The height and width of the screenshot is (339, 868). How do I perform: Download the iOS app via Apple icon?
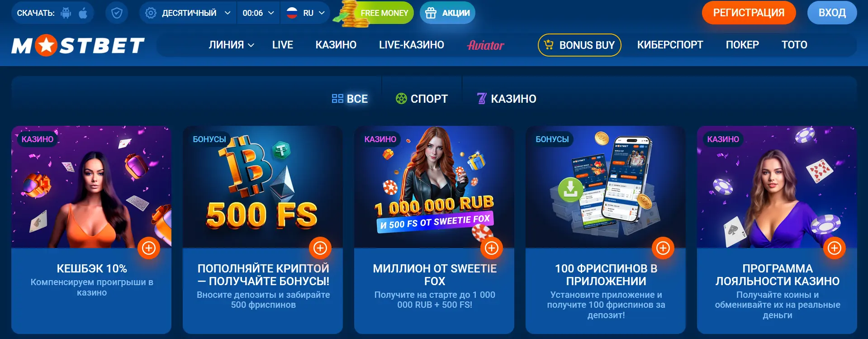point(83,13)
